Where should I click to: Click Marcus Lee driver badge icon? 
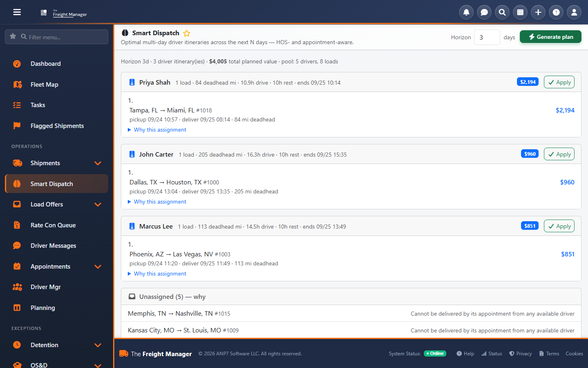pyautogui.click(x=132, y=226)
